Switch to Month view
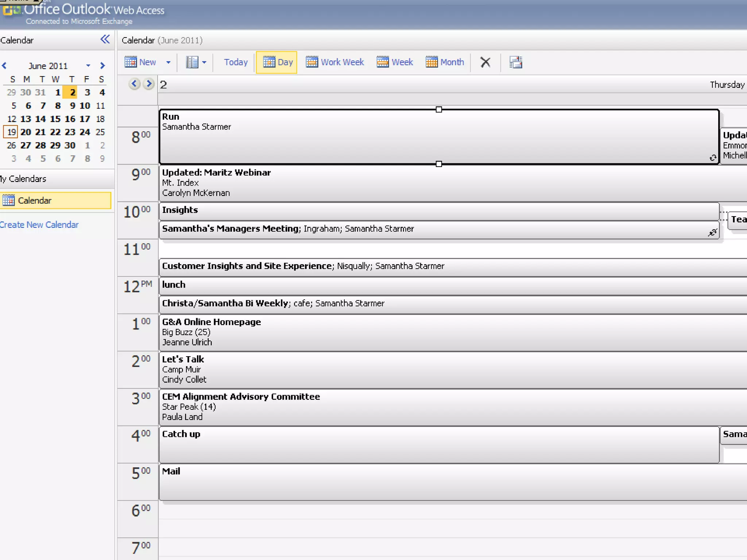The image size is (747, 560). point(445,62)
